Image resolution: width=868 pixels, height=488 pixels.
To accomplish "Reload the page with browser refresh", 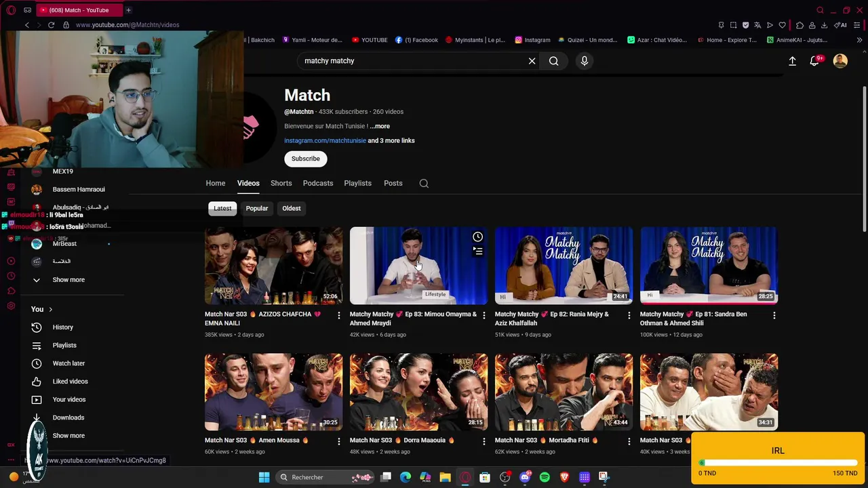I will click(x=51, y=25).
